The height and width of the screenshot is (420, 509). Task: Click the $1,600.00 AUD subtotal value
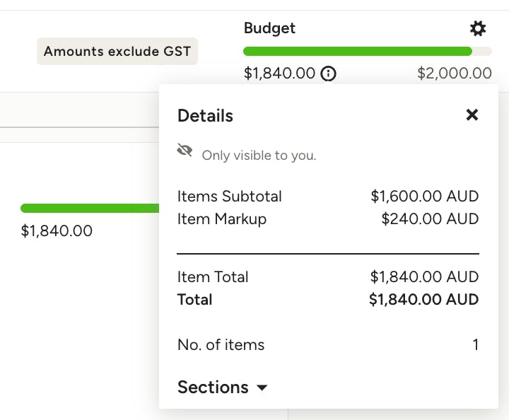424,197
